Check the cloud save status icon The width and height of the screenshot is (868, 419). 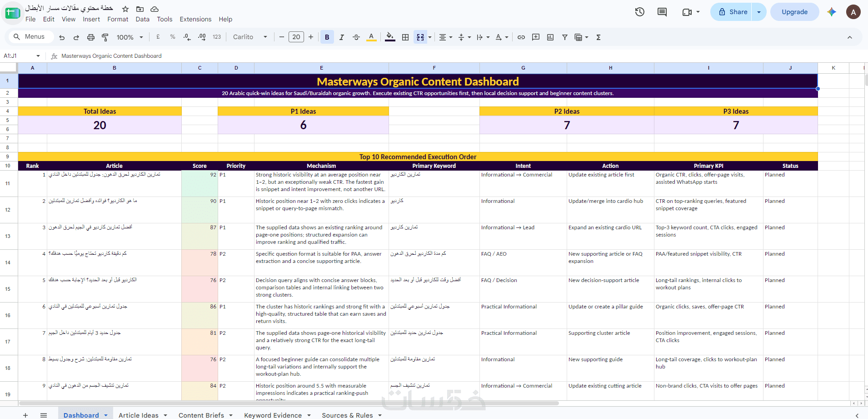point(155,9)
